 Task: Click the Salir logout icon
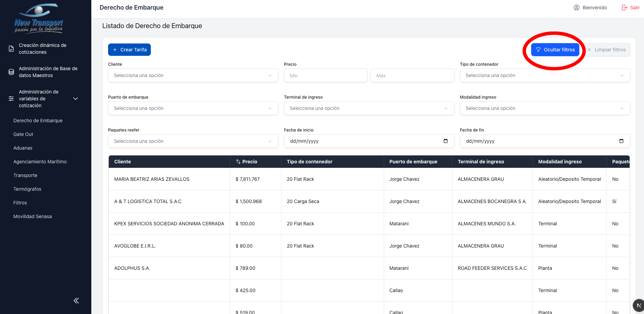point(625,8)
